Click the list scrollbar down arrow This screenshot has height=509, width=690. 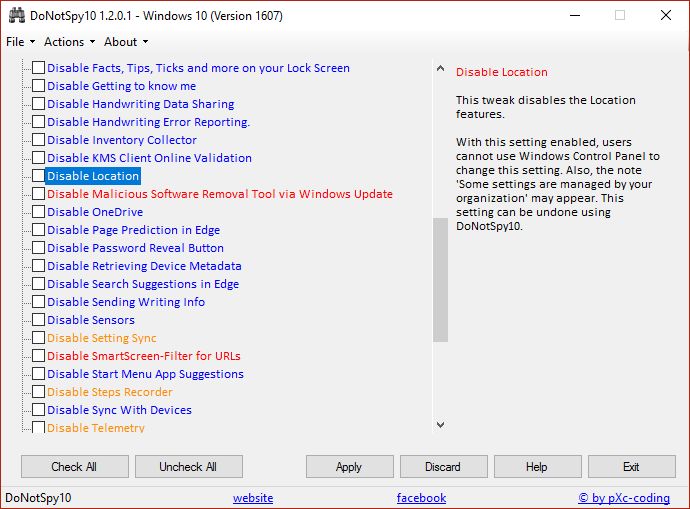440,425
